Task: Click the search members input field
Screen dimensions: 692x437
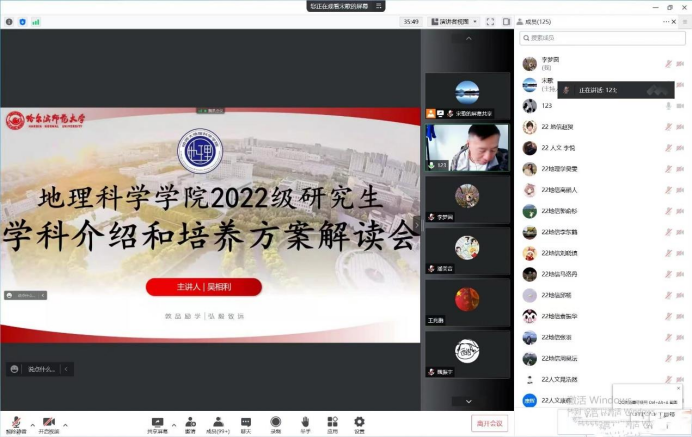Action: [x=600, y=38]
